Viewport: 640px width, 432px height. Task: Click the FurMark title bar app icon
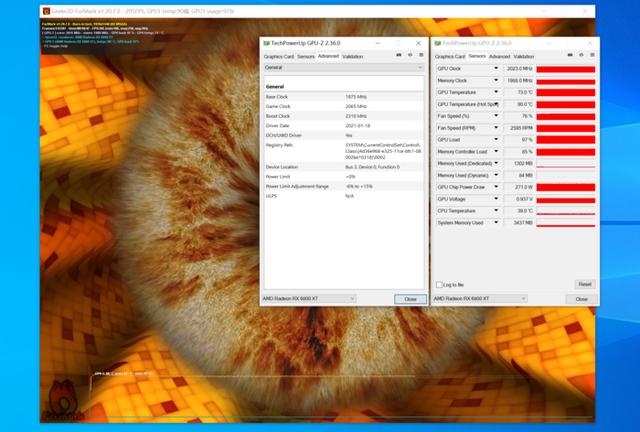pyautogui.click(x=47, y=11)
